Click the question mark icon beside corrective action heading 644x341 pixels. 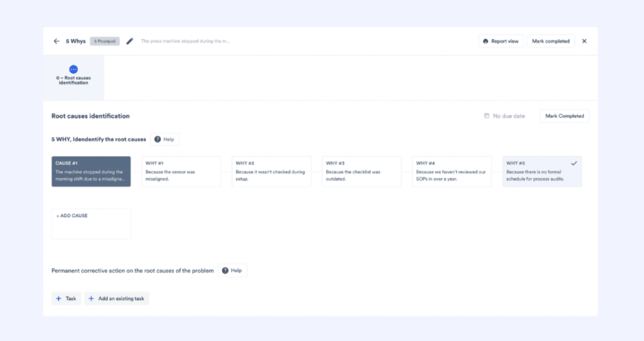(225, 271)
